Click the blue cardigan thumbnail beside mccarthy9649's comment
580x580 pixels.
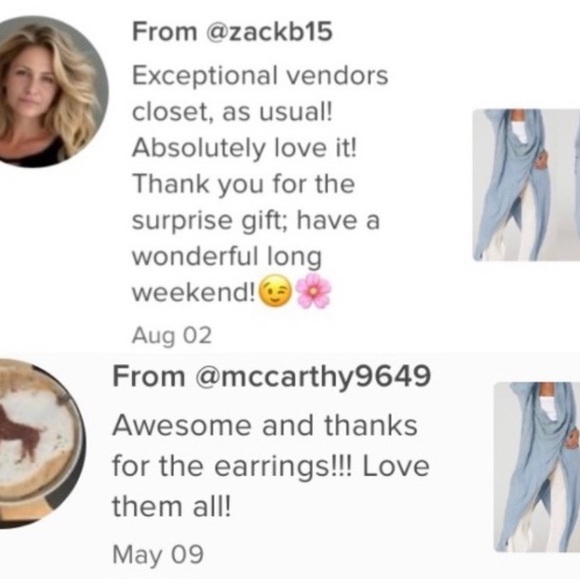click(536, 467)
